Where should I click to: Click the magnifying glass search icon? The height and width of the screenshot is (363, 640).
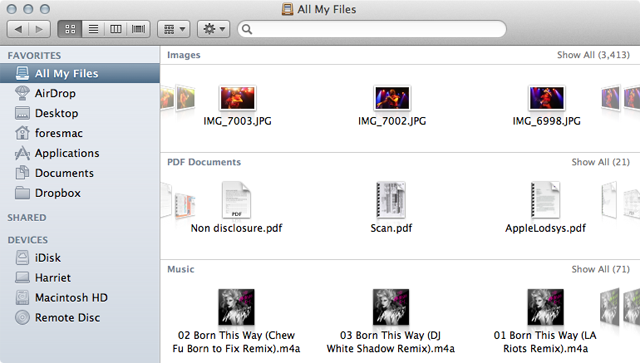click(247, 29)
